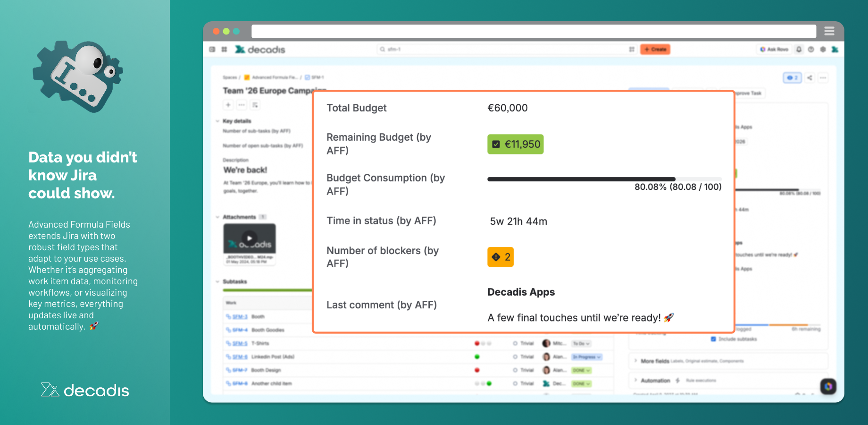Open DONE status dropdown for Another child item
The width and height of the screenshot is (868, 425).
(x=581, y=384)
